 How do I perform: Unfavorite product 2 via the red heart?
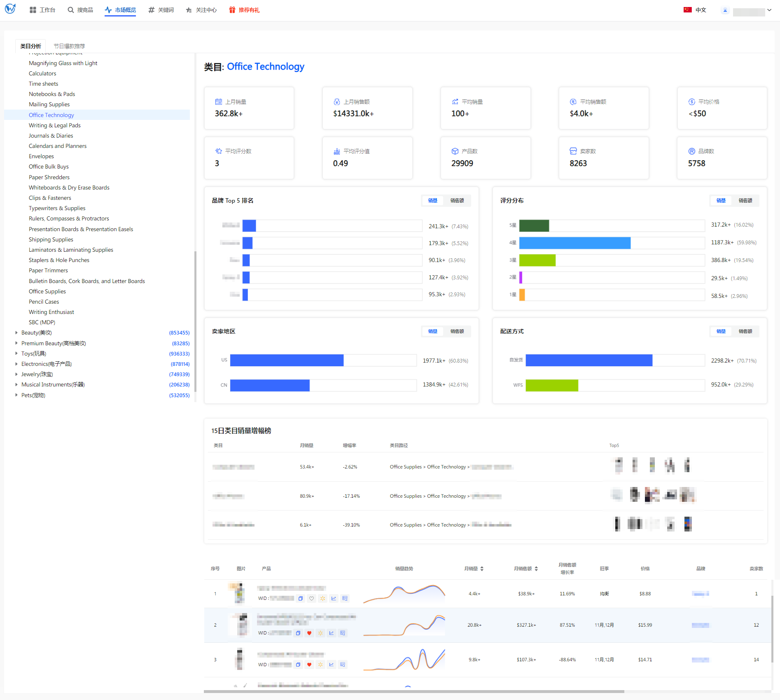pyautogui.click(x=309, y=633)
